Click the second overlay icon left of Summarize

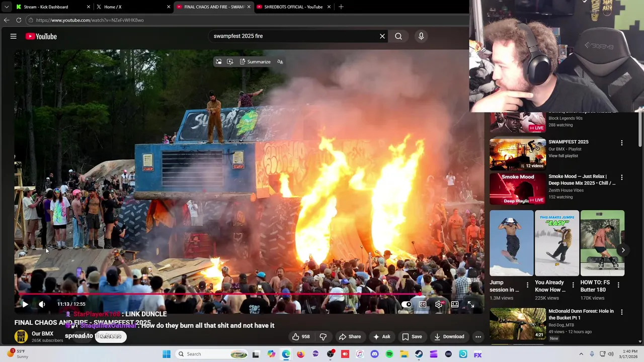tap(230, 62)
